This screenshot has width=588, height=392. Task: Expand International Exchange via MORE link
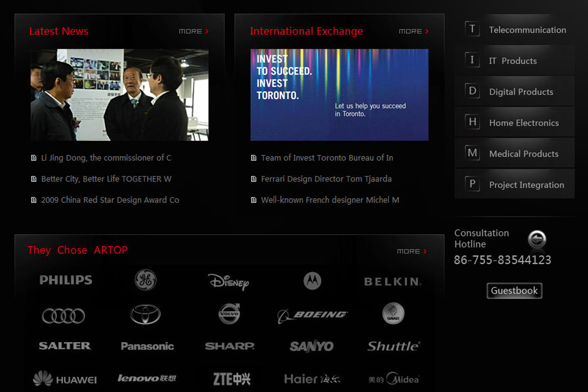point(413,31)
